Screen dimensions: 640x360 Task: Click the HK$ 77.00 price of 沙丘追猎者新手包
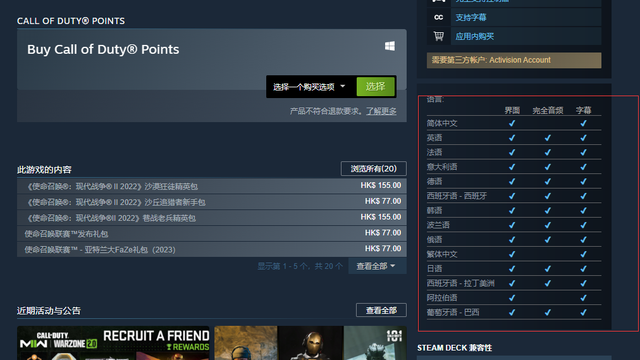click(383, 201)
